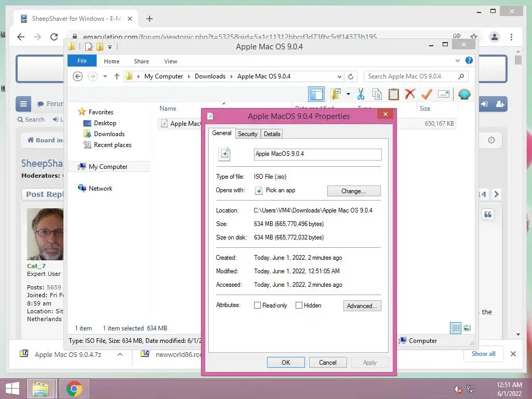Reload the Chrome page

pyautogui.click(x=54, y=37)
